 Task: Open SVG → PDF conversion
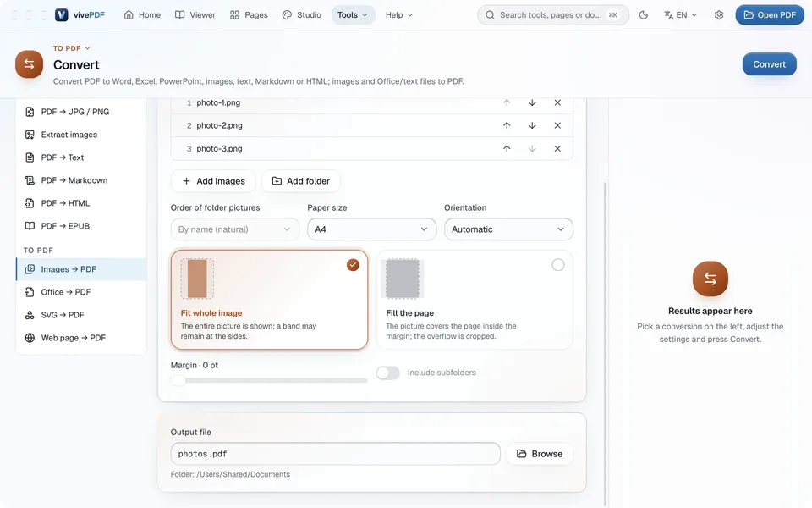pyautogui.click(x=81, y=315)
